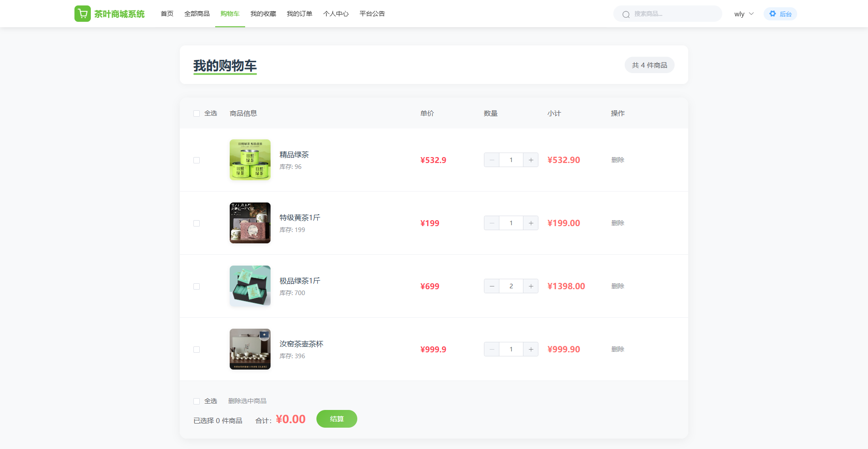The width and height of the screenshot is (868, 449).
Task: Expand the wly user dropdown
Action: click(x=744, y=14)
